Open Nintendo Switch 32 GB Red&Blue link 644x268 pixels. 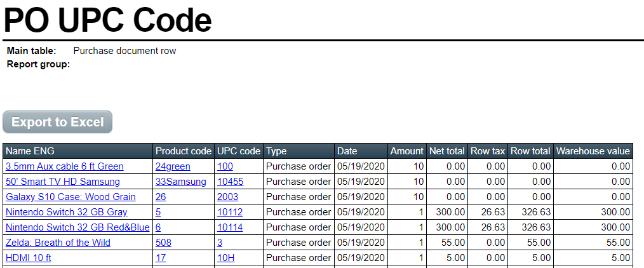[x=77, y=227]
